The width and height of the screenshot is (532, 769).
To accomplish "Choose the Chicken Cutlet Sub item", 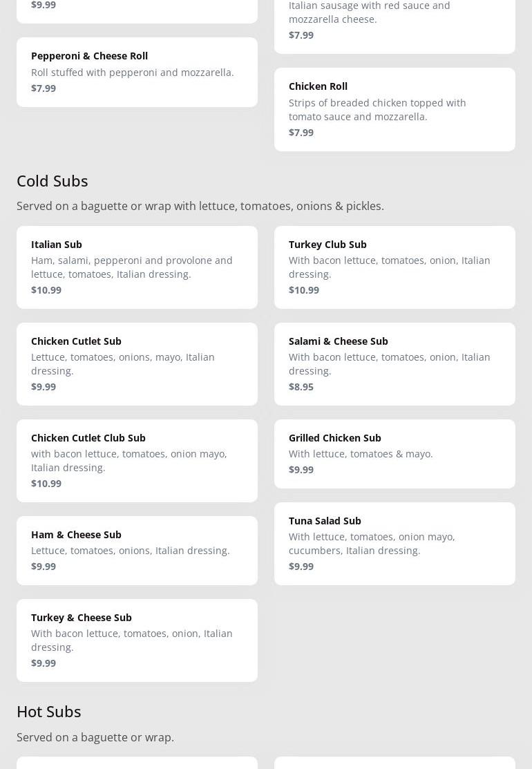I will click(x=137, y=363).
